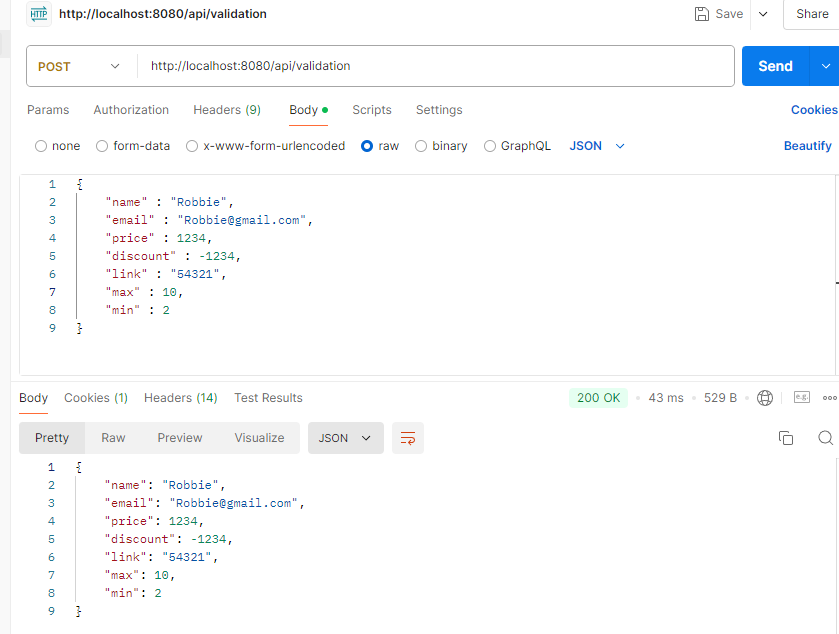Click the 200 OK status badge
Screen dimensions: 839x634
coord(598,398)
